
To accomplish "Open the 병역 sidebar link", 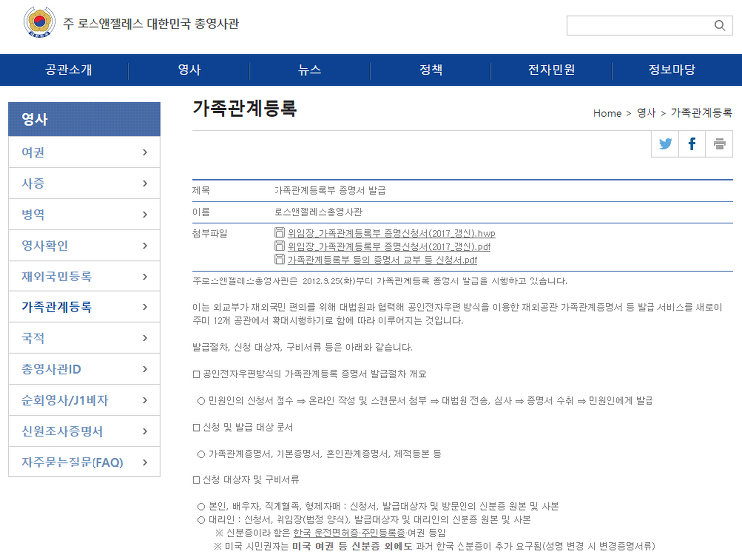I will click(33, 215).
